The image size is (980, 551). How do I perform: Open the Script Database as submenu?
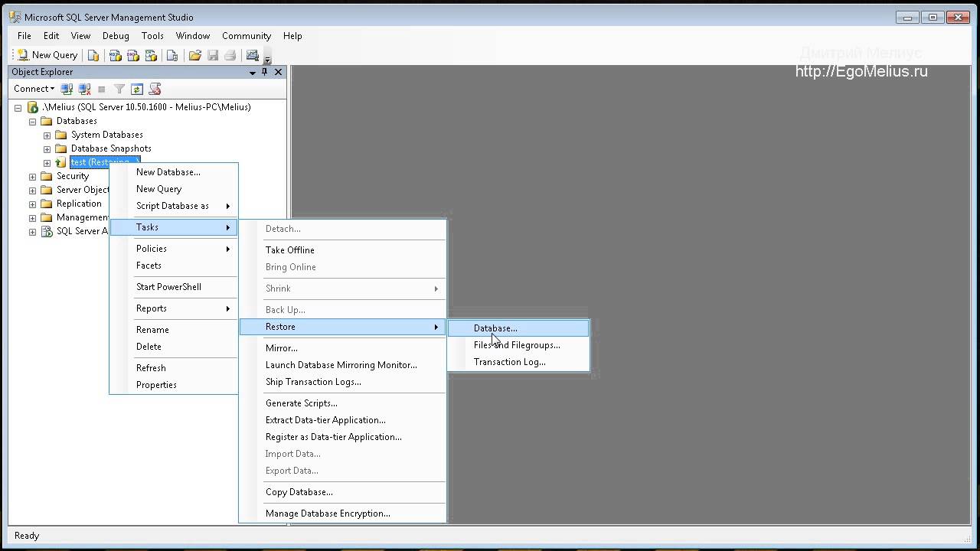[174, 206]
